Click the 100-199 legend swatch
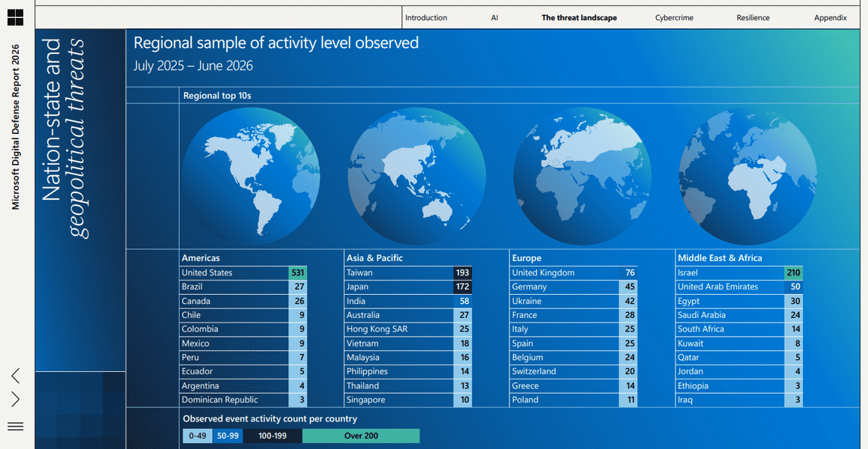 (273, 436)
